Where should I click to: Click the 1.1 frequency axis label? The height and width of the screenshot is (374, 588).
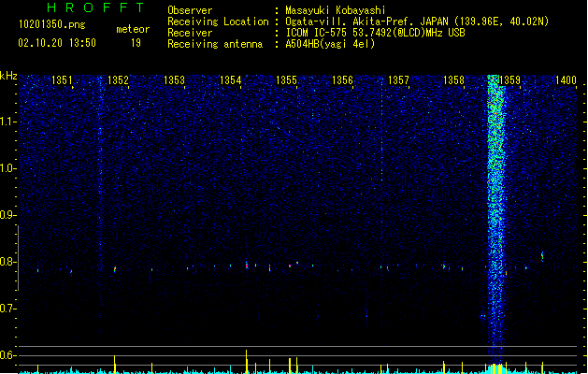[x=7, y=122]
